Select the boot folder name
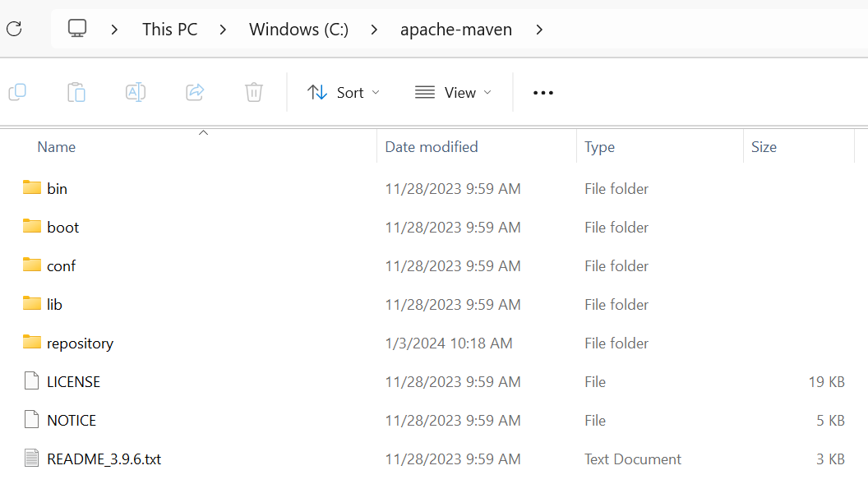 click(x=63, y=228)
